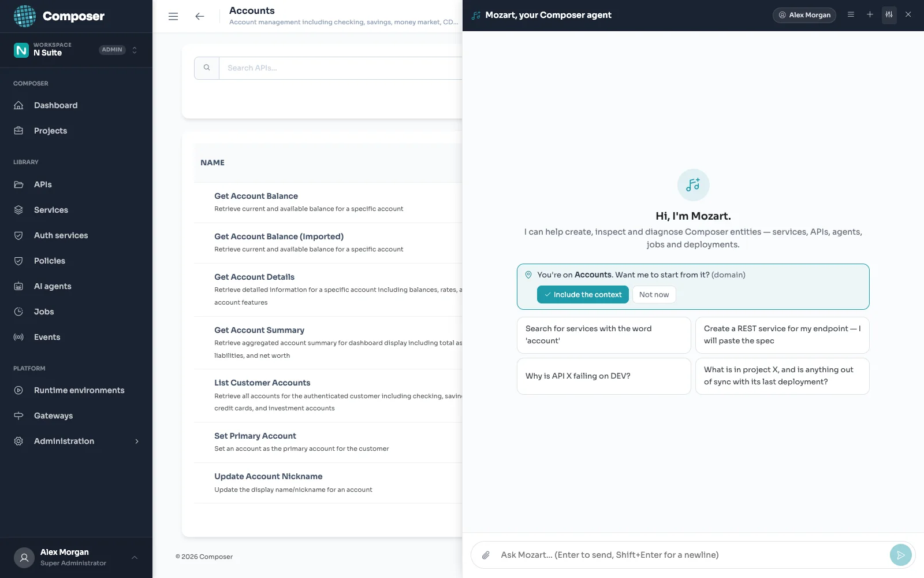Click the Events broadcast icon

(x=18, y=337)
